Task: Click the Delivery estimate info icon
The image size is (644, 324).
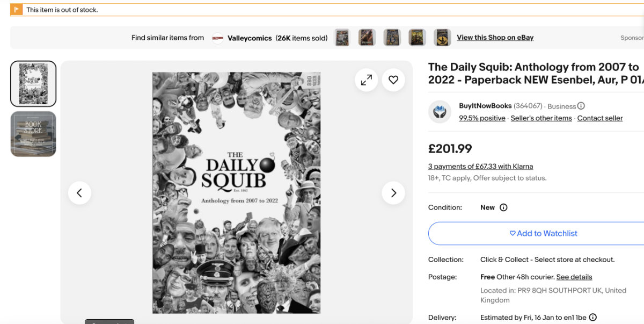Action: tap(593, 318)
